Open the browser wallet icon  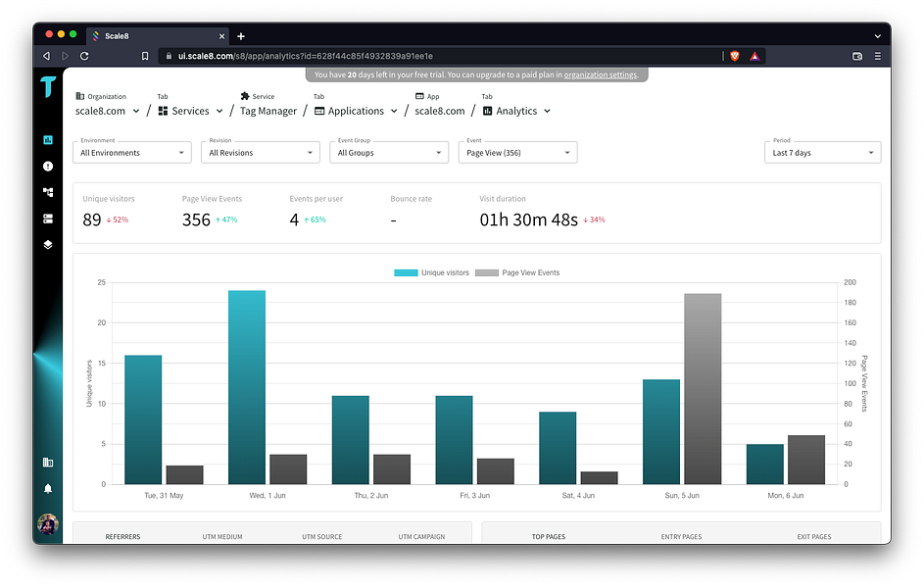857,56
